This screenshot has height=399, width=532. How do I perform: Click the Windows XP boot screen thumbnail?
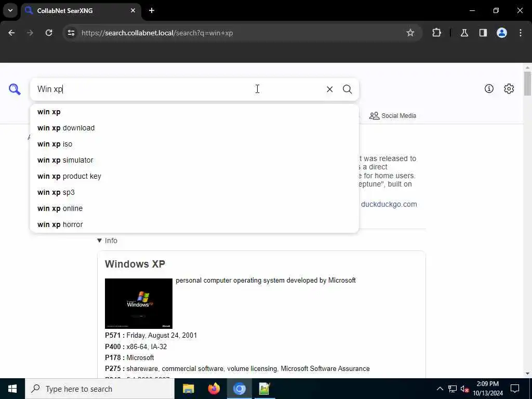(x=138, y=303)
